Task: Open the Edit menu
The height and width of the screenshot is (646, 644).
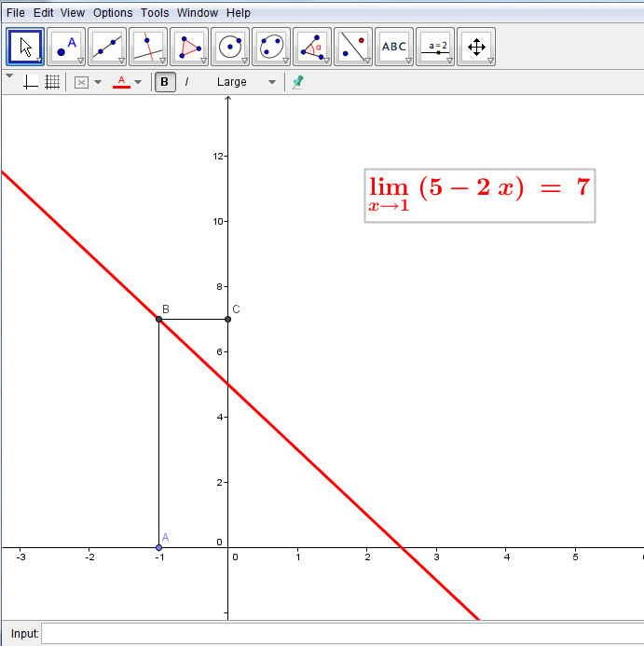Action: coord(43,13)
